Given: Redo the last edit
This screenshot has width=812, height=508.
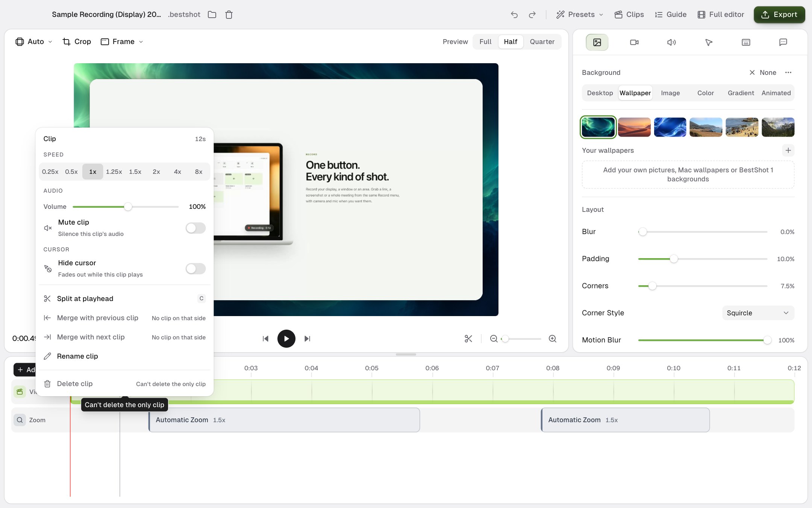Looking at the screenshot, I should tap(532, 15).
